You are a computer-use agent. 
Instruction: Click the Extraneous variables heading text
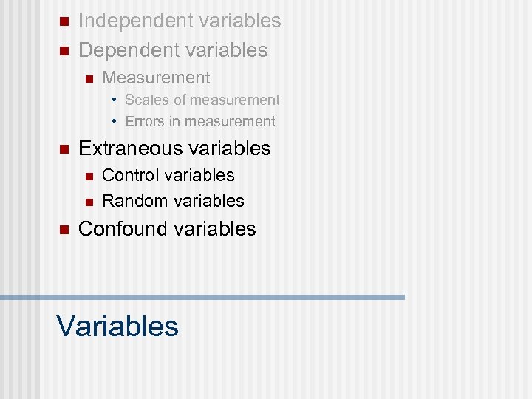click(174, 149)
